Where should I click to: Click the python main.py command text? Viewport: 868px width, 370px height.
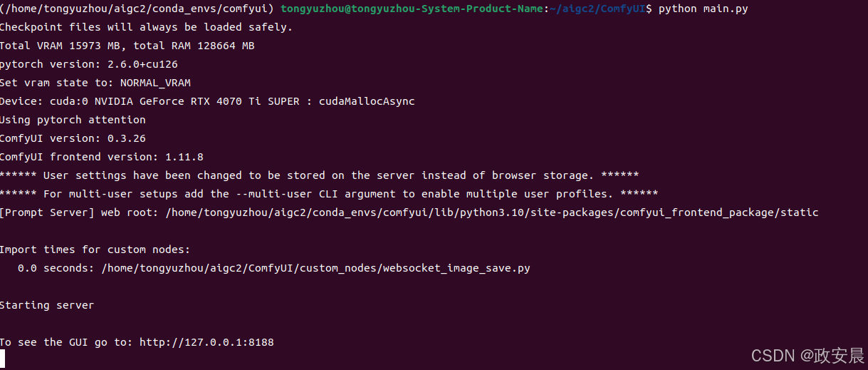(703, 9)
